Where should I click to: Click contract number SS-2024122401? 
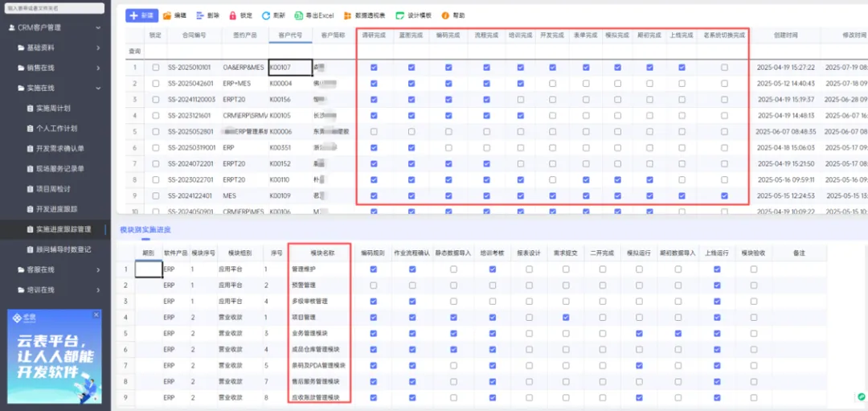190,196
